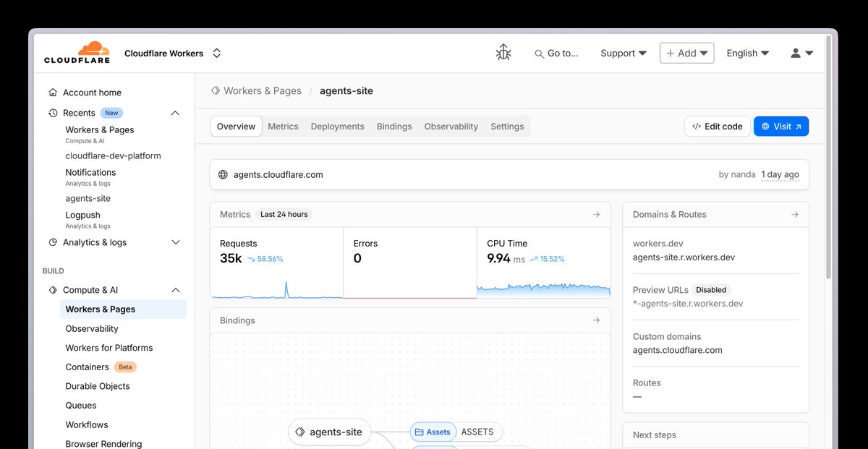Collapse the Compute & AI chevron
The width and height of the screenshot is (868, 449).
pos(175,290)
